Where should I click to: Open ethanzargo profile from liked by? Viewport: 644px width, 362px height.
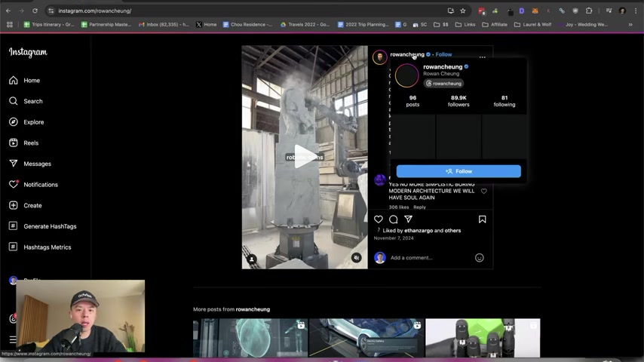tap(419, 231)
